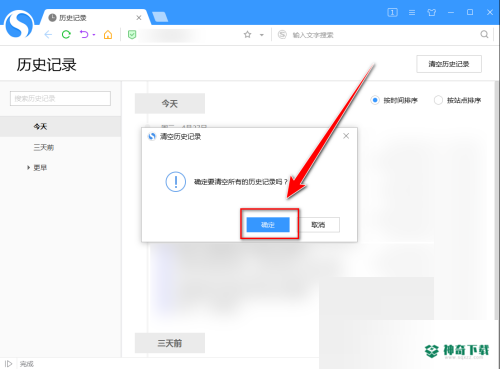This screenshot has height=369, width=500.
Task: Reload the page with the green refresh icon
Action: click(66, 34)
